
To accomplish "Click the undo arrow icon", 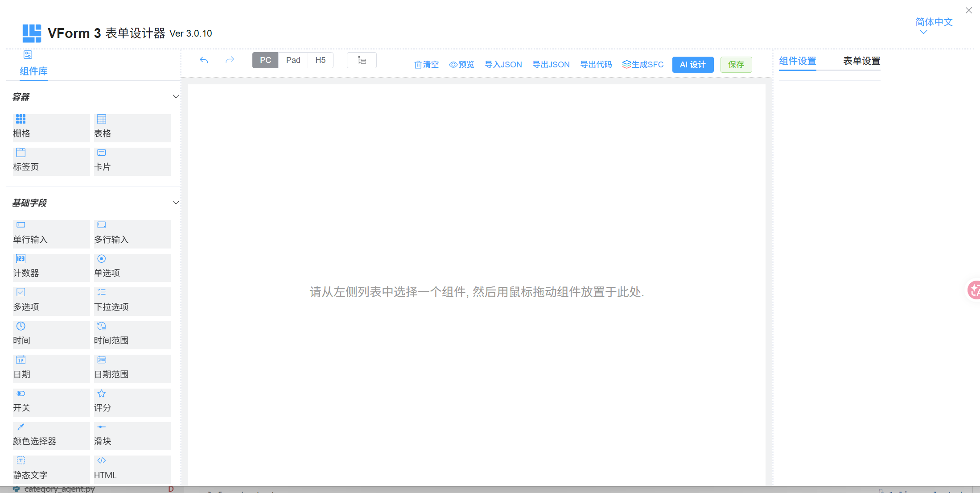I will [204, 60].
